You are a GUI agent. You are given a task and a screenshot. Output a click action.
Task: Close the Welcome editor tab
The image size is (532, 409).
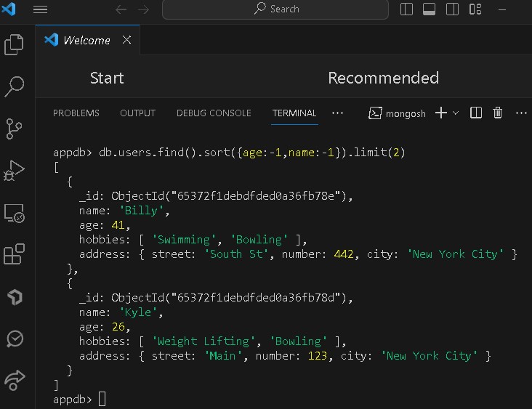(x=126, y=40)
